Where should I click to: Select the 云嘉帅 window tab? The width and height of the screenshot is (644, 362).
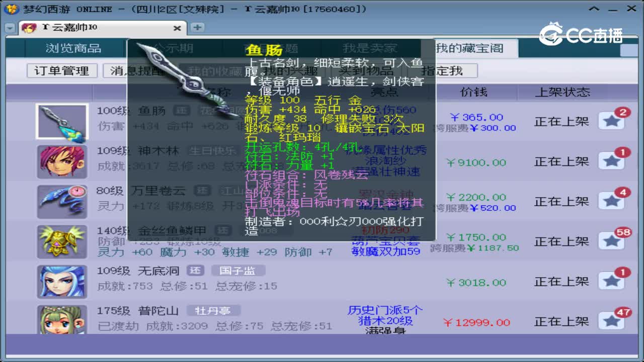tap(102, 28)
